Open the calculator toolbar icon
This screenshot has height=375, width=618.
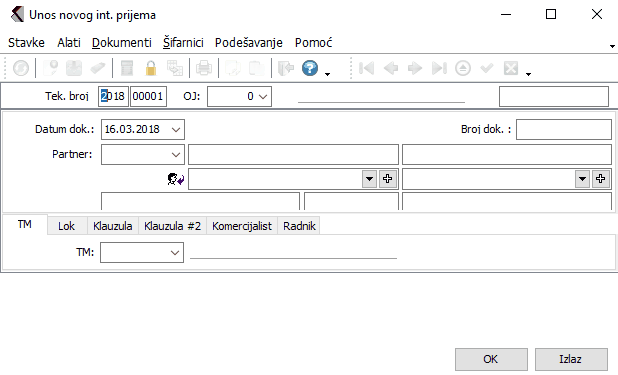pos(127,68)
